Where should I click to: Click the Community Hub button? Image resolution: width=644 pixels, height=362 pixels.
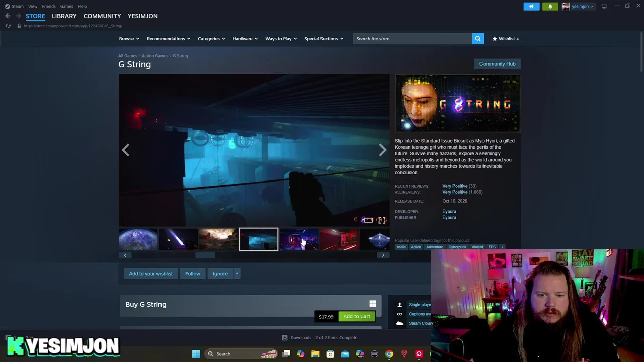pyautogui.click(x=497, y=64)
